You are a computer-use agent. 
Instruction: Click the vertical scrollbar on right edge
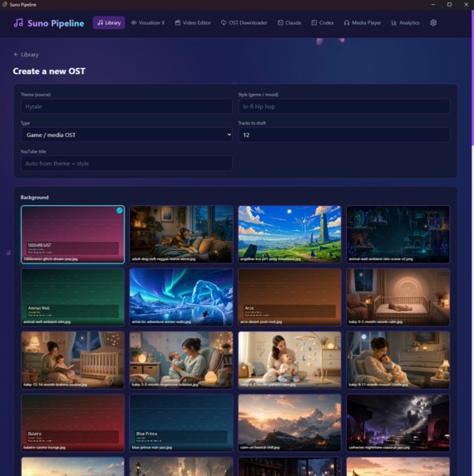point(472,79)
